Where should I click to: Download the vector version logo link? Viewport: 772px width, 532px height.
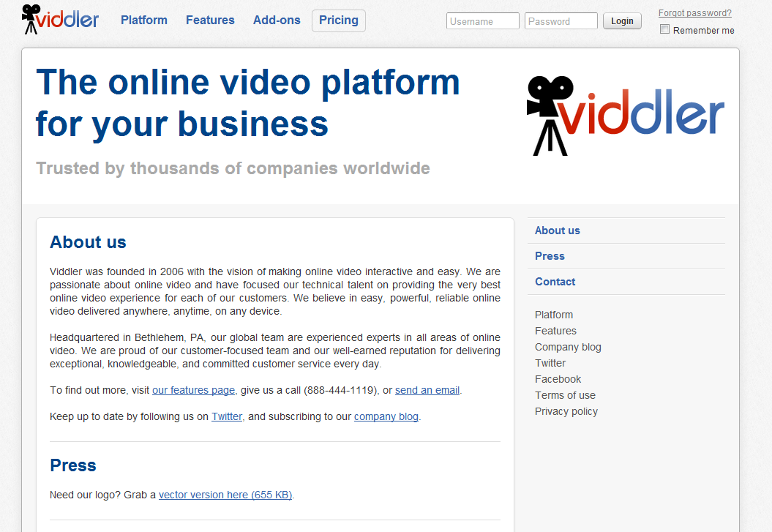tap(225, 495)
